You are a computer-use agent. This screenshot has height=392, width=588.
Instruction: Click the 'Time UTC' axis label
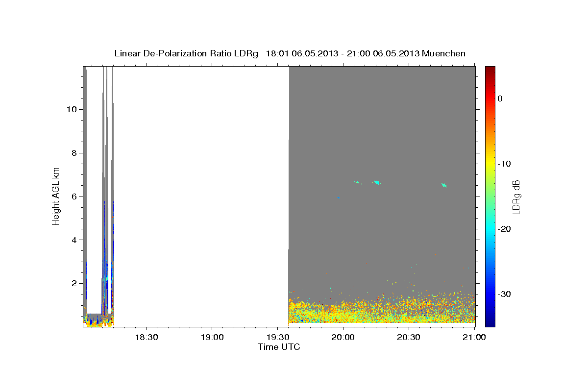[279, 347]
